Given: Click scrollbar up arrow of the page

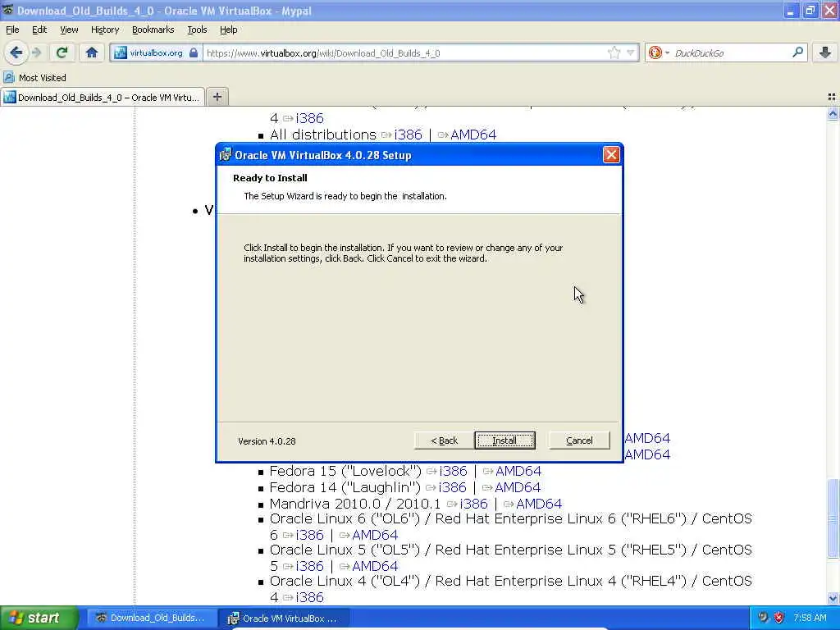Looking at the screenshot, I should (x=833, y=113).
